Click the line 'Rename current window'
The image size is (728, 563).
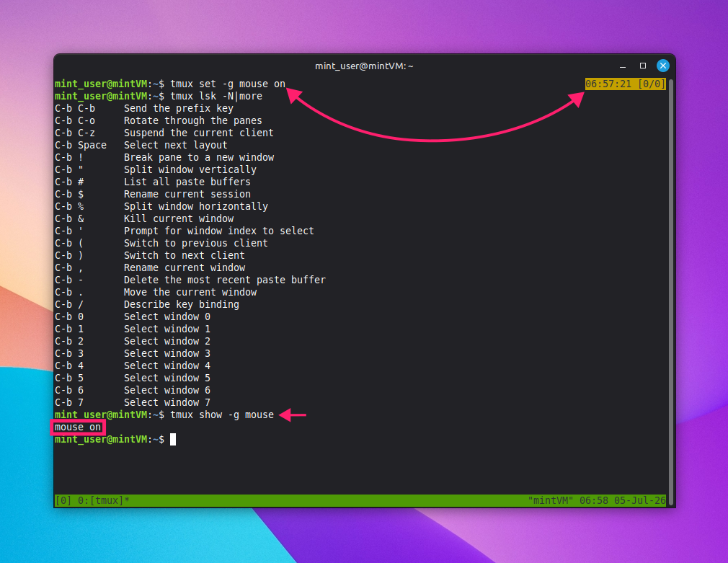[185, 267]
